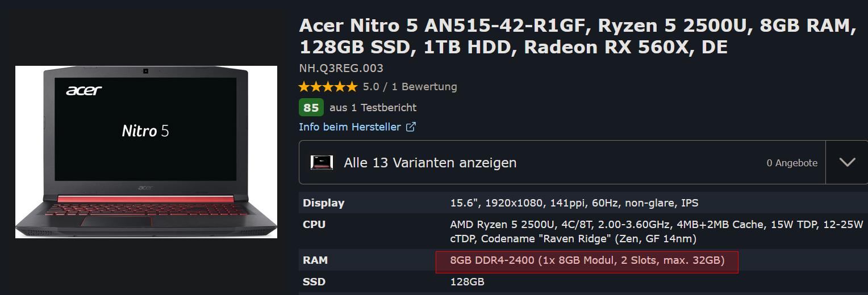
Task: Open the Info beim Hersteller link
Action: pyautogui.click(x=350, y=127)
